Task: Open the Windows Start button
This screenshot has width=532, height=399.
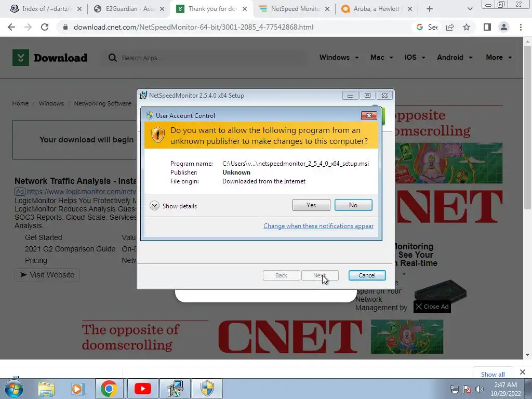Action: pyautogui.click(x=14, y=389)
